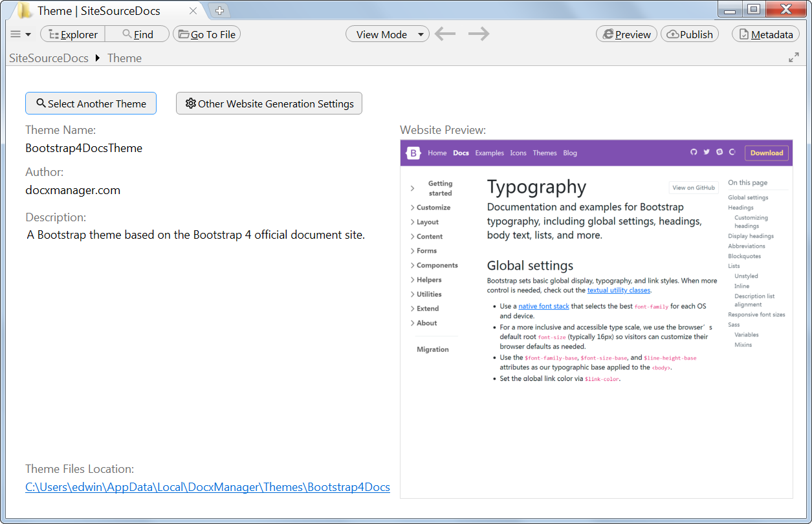Open the native font stack link
Viewport: 812px width, 524px height.
tap(543, 306)
